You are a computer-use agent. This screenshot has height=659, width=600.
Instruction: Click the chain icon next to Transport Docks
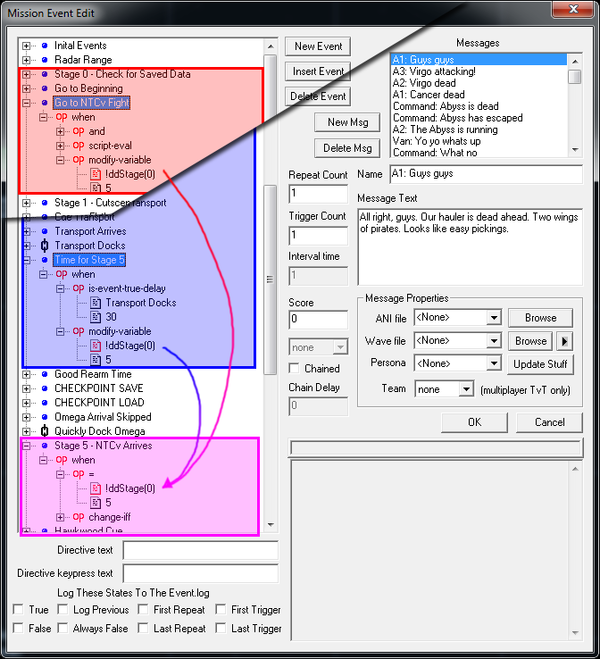click(44, 246)
